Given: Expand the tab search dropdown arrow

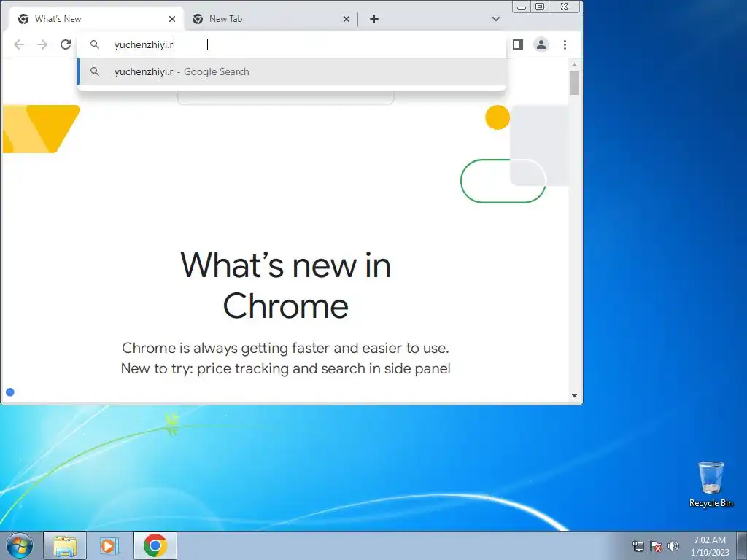Looking at the screenshot, I should (496, 19).
